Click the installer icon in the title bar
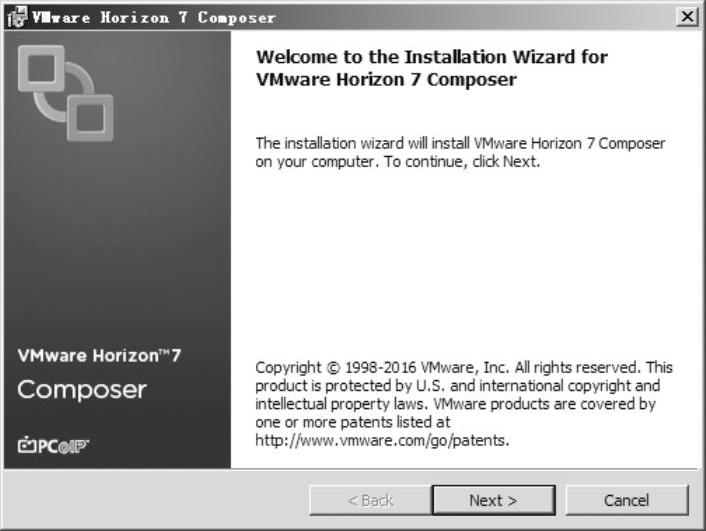706x531 pixels. coord(16,17)
